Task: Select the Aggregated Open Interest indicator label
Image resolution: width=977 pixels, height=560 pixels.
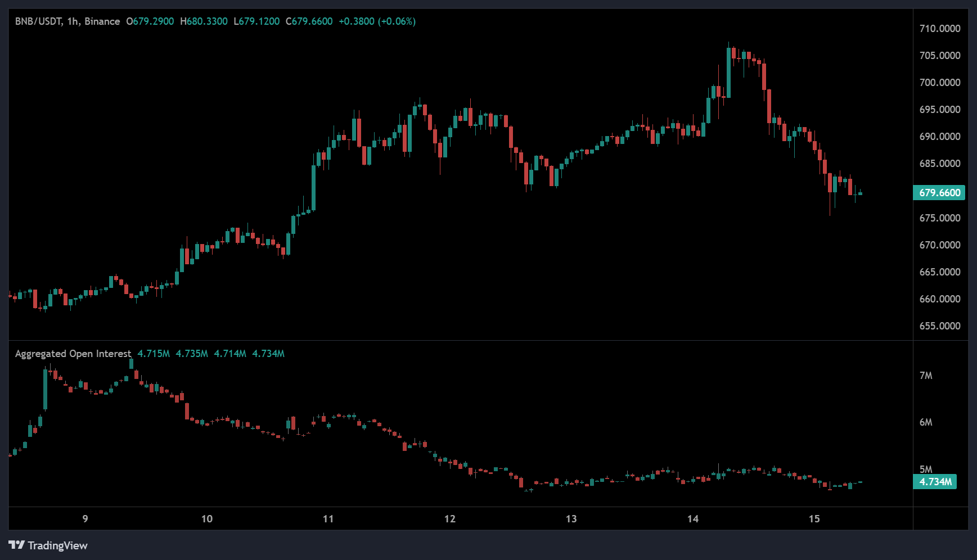Action: tap(73, 354)
